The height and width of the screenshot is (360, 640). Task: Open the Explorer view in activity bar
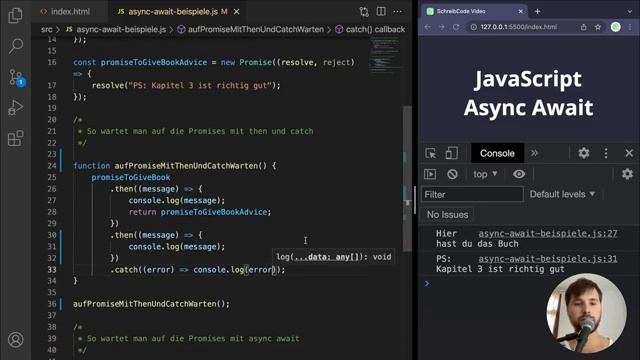coord(16,16)
